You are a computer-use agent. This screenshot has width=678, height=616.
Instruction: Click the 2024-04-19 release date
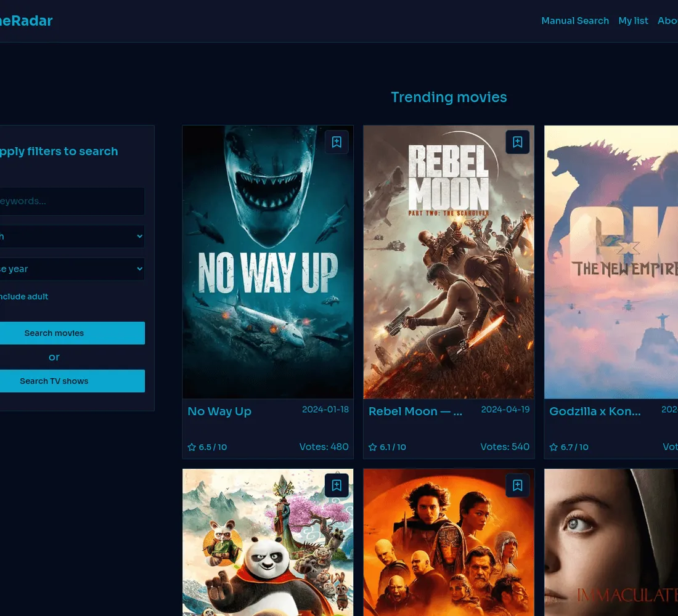coord(505,410)
